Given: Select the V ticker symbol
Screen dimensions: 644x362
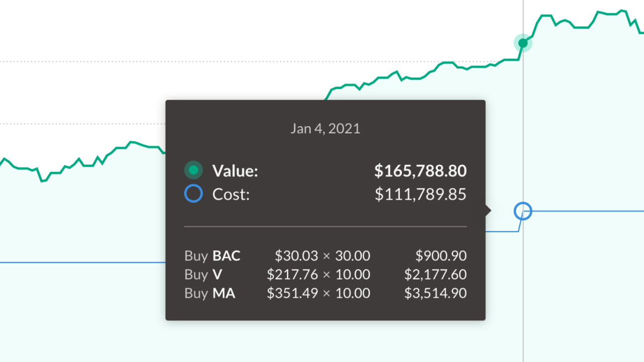Looking at the screenshot, I should 217,275.
